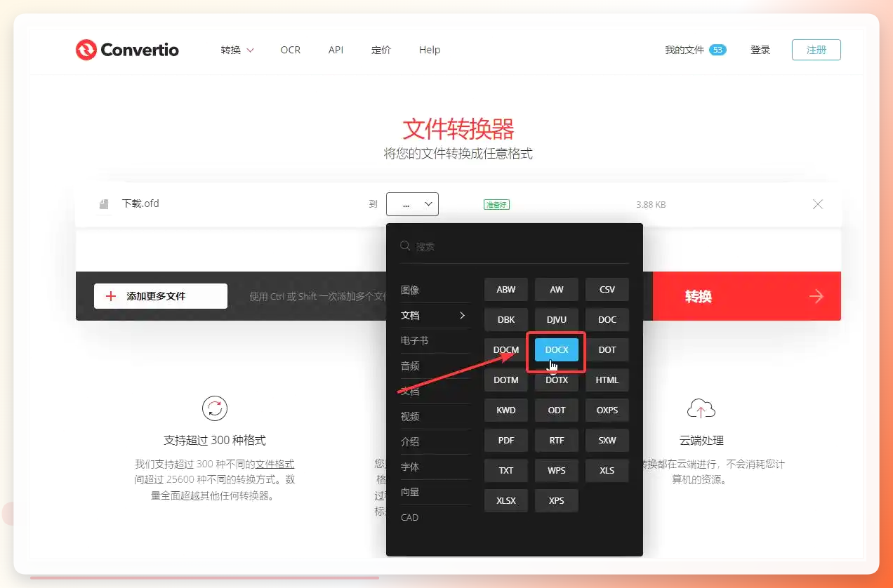Choose the DOC format
The width and height of the screenshot is (893, 588).
(607, 319)
